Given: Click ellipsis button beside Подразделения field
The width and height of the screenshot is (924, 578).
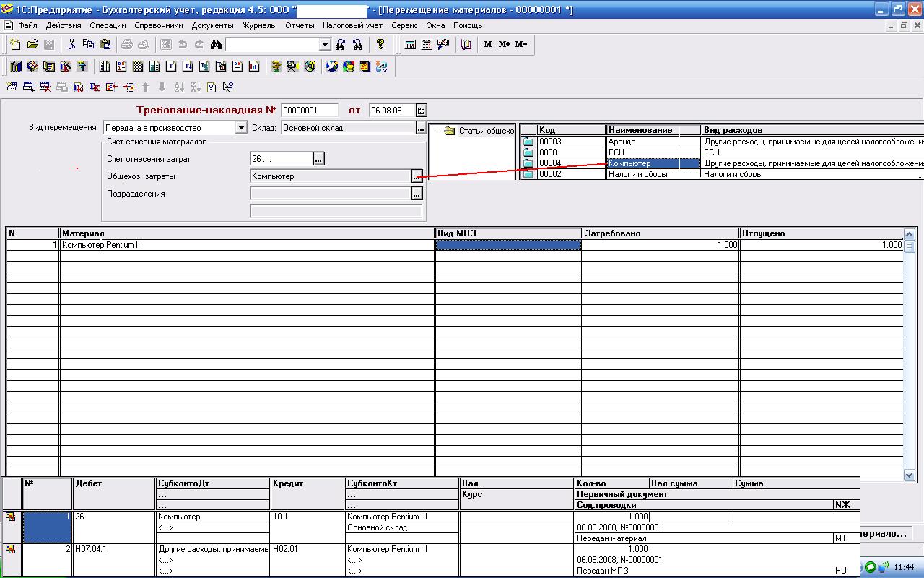Looking at the screenshot, I should coord(417,194).
